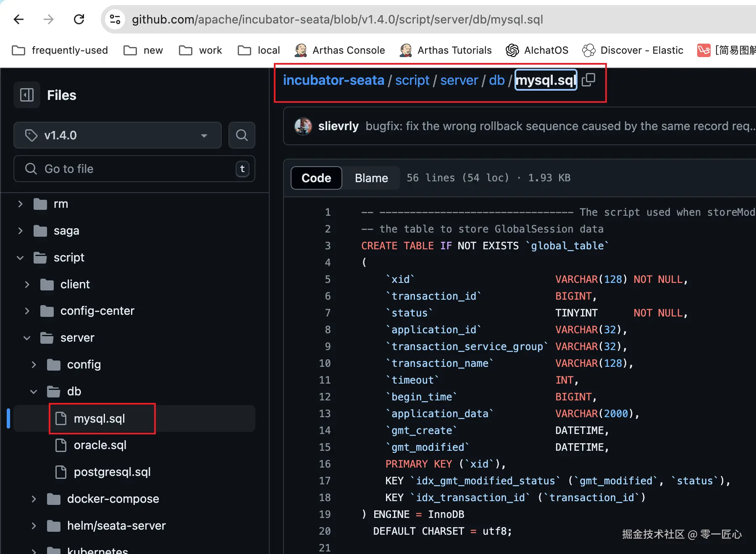Navigate to server breadcrumb folder
This screenshot has width=756, height=554.
point(459,80)
